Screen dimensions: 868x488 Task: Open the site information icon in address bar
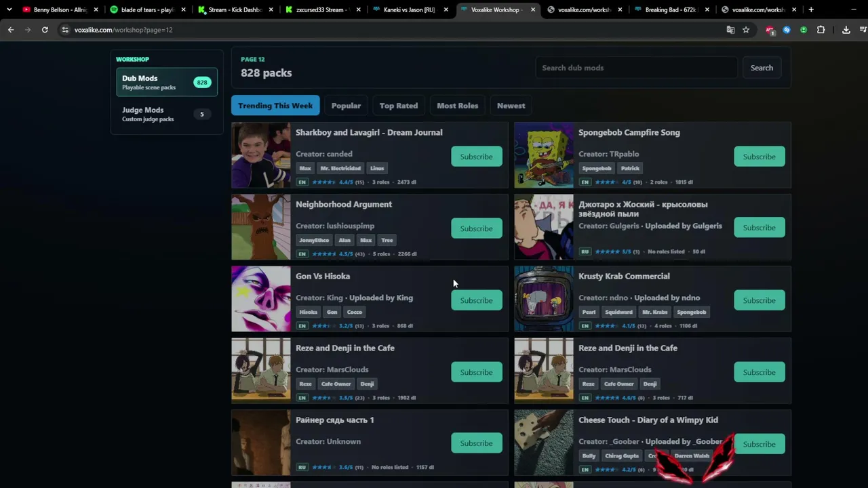click(65, 30)
